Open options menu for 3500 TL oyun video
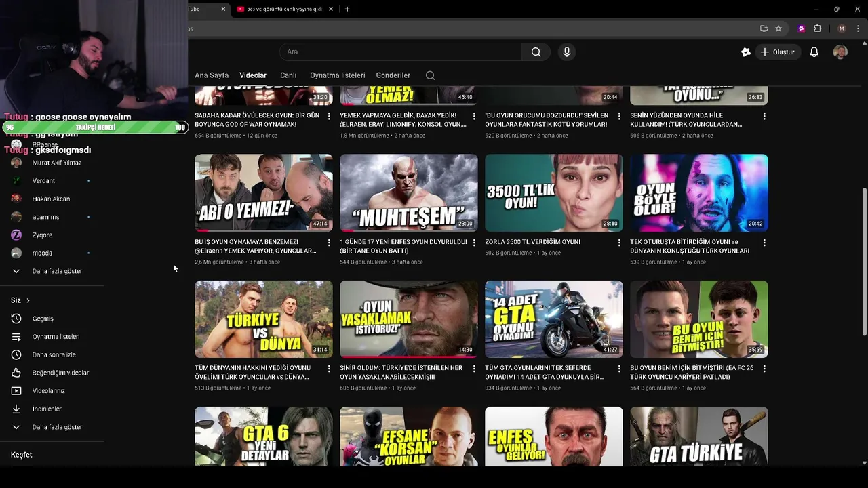Viewport: 868px width, 488px height. point(619,243)
